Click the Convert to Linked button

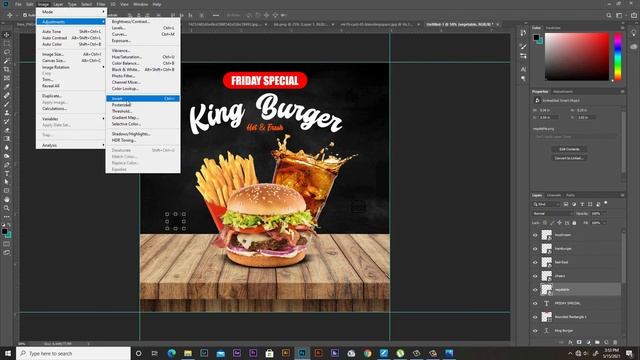(569, 158)
